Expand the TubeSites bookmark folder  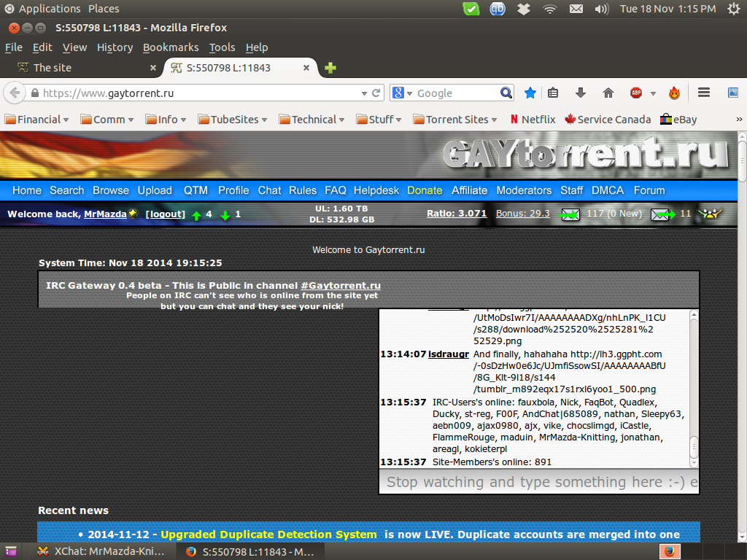(233, 120)
